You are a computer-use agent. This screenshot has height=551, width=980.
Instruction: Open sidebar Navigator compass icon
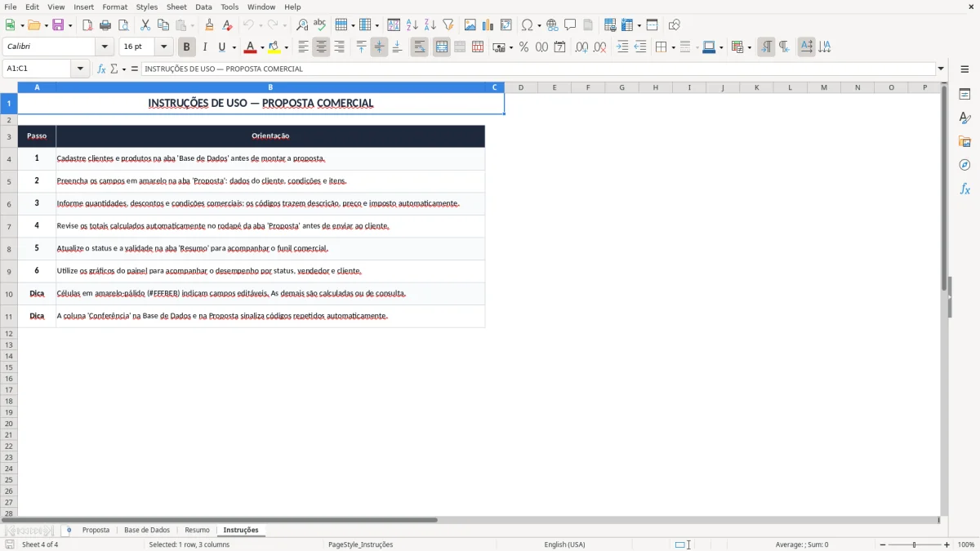click(964, 165)
